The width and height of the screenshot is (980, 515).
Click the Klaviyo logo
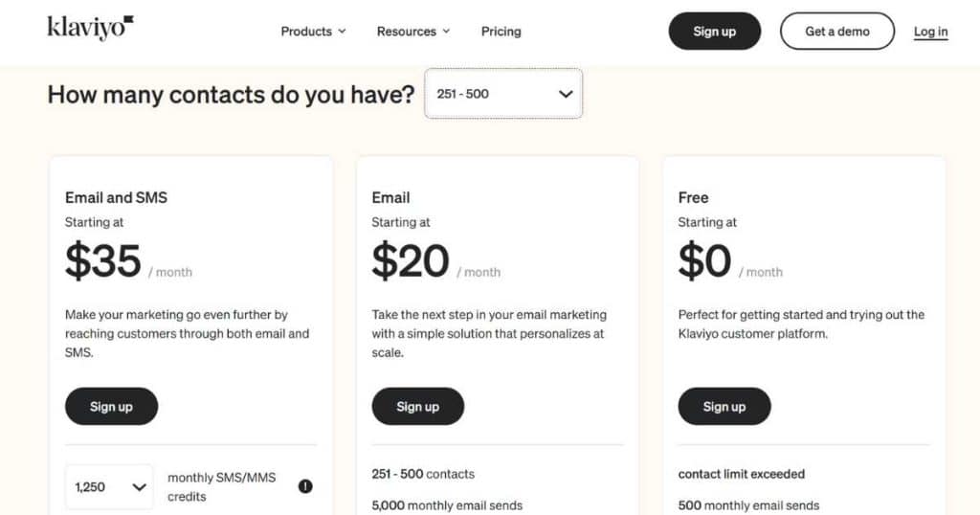tap(91, 28)
